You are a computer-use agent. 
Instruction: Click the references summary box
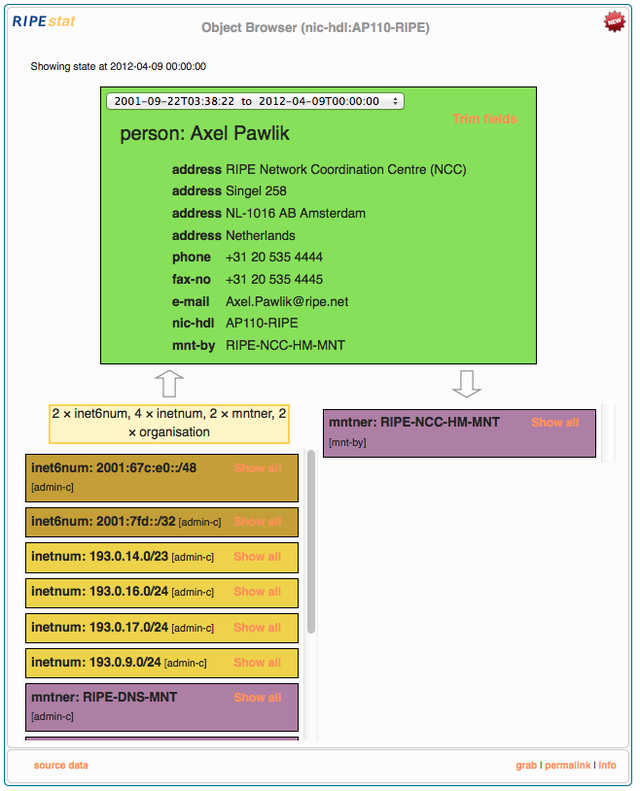click(x=169, y=424)
